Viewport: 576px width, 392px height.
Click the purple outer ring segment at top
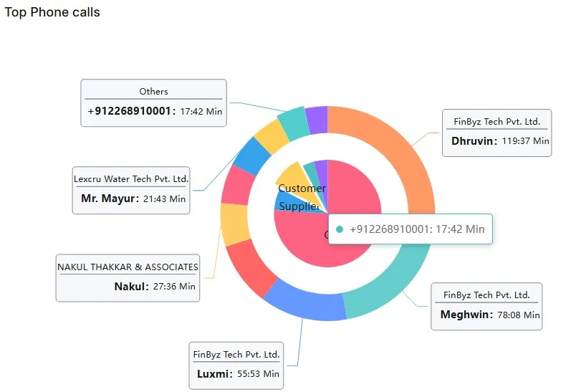tap(317, 120)
